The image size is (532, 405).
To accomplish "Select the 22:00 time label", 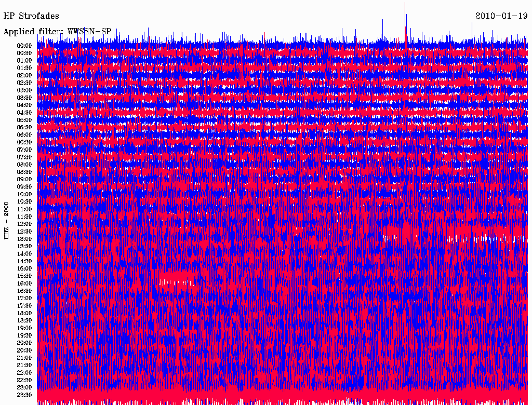I will [24, 373].
